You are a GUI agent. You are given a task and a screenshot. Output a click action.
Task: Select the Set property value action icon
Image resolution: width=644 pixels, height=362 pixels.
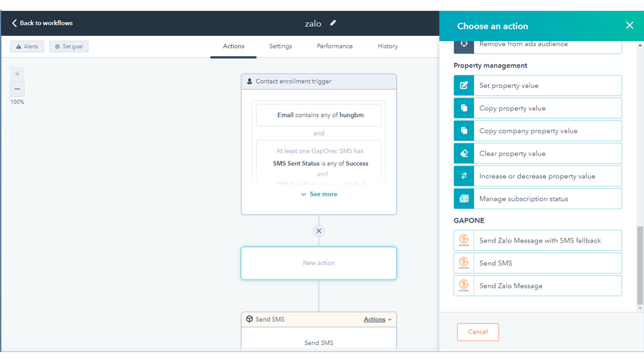[464, 85]
